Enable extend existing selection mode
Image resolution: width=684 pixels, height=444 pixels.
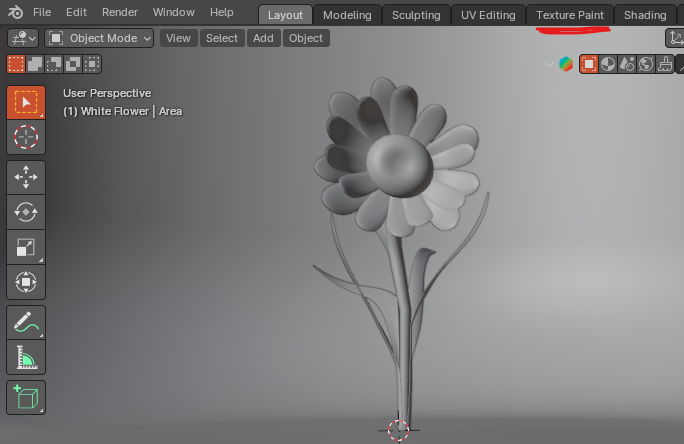tap(35, 64)
